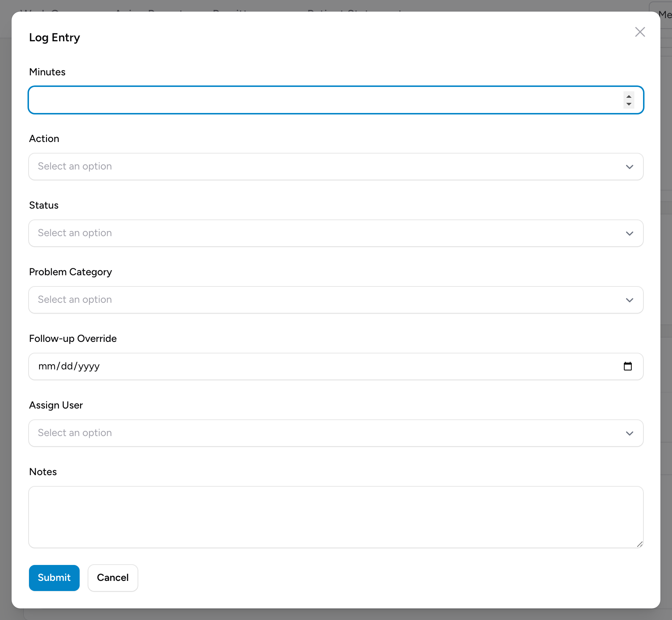
Task: Open the Action dropdown
Action: pos(336,167)
